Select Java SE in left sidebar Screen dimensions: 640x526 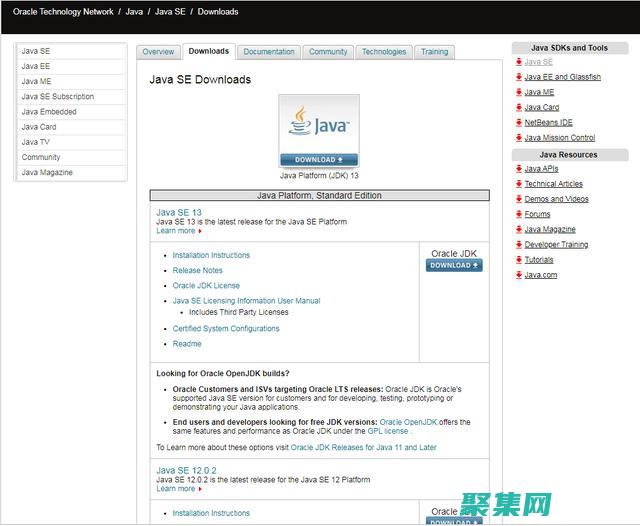(72, 51)
